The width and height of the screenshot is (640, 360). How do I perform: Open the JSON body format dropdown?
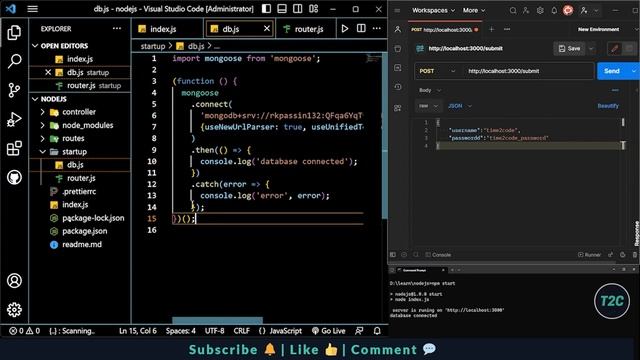tap(460, 106)
